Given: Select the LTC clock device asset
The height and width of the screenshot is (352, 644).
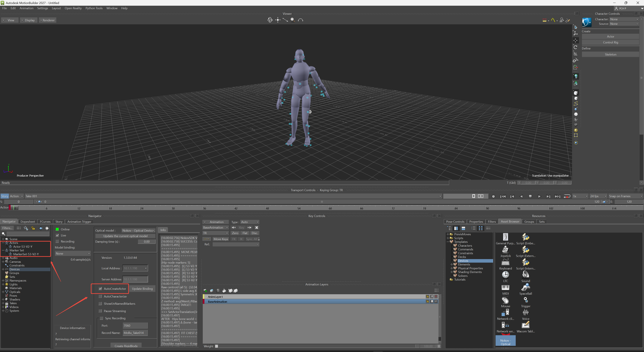Looking at the screenshot, I should [505, 277].
